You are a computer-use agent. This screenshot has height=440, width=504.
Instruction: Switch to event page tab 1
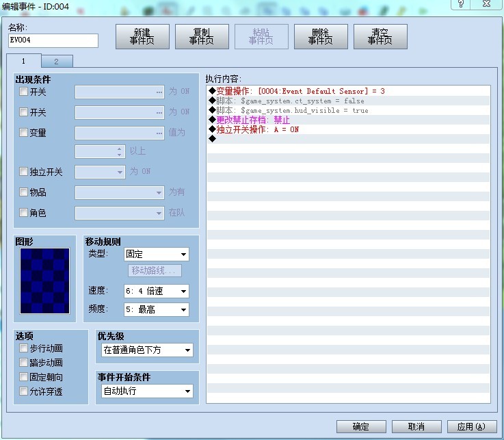[24, 61]
